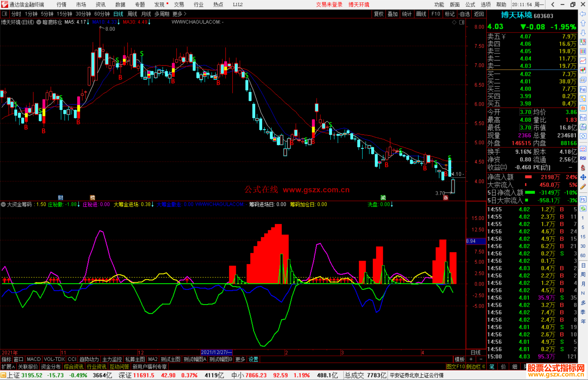Open the 更多 indicator tabs list

240,359
